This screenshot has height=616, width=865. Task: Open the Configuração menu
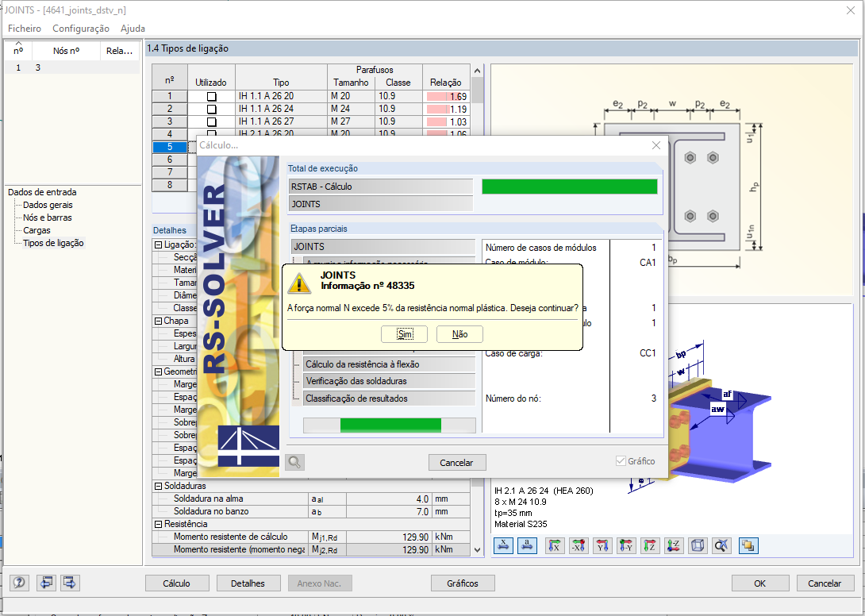coord(81,28)
